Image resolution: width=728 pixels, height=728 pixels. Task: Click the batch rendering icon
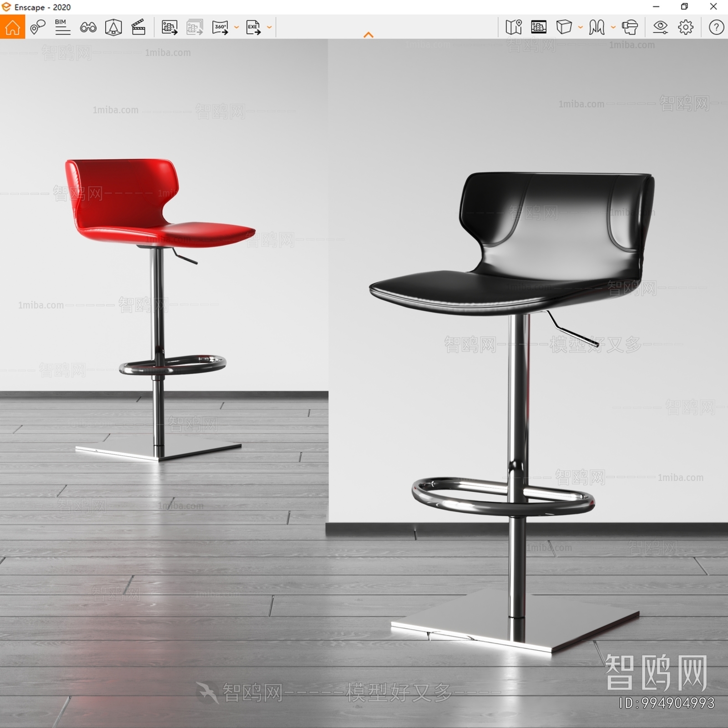pyautogui.click(x=195, y=27)
